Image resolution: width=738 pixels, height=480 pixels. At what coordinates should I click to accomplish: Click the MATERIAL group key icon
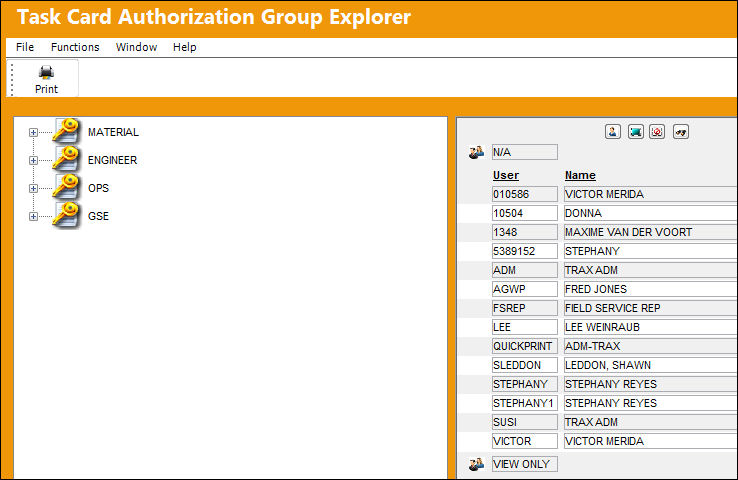pyautogui.click(x=67, y=131)
